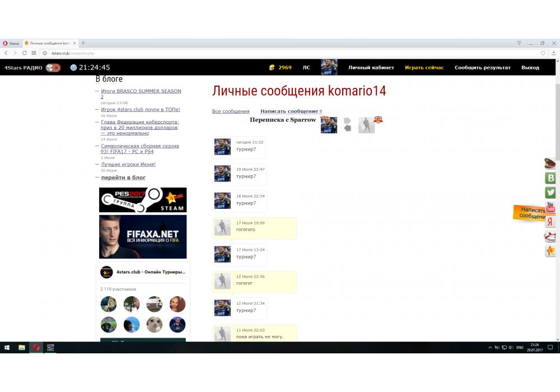The height and width of the screenshot is (392, 560).
Task: Click the 12 Июля 21:34 message
Action: pyautogui.click(x=240, y=308)
